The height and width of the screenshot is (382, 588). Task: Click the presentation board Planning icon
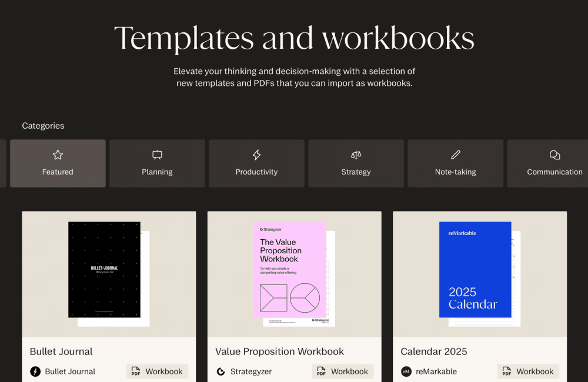pyautogui.click(x=157, y=155)
